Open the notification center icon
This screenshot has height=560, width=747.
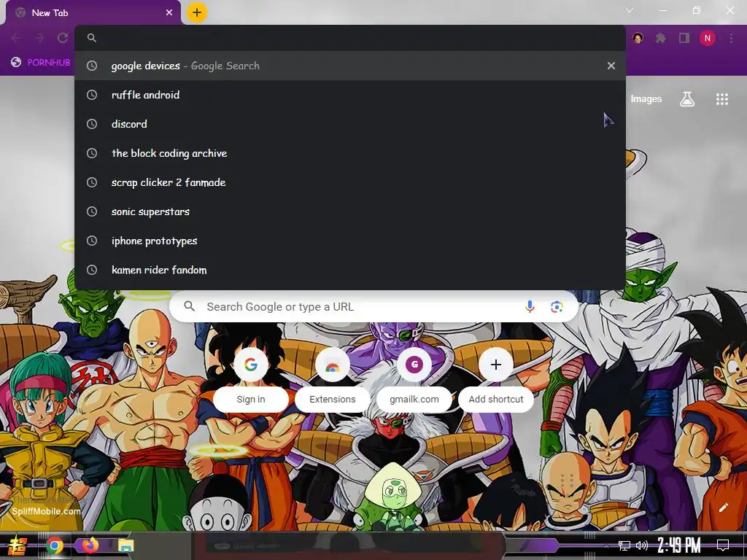point(723,545)
